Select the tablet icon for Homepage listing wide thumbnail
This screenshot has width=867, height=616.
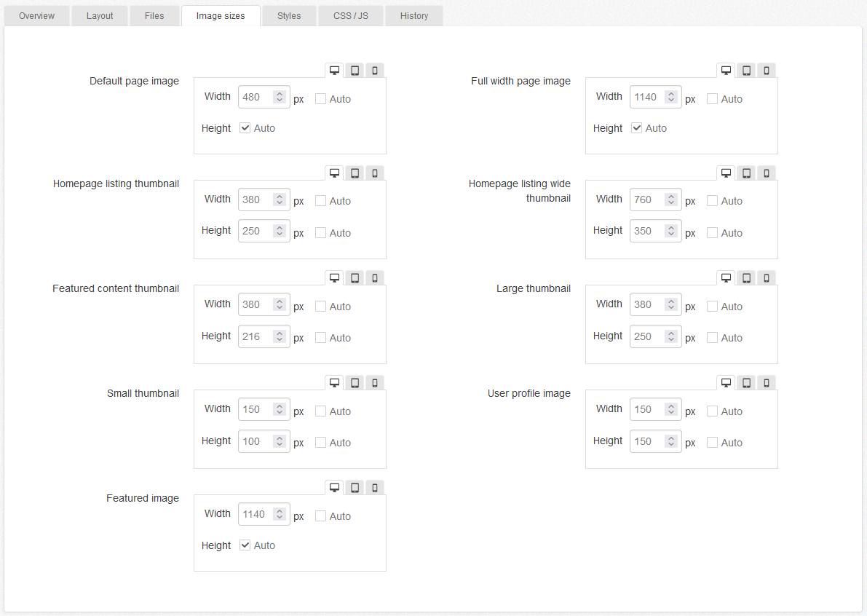[x=745, y=173]
